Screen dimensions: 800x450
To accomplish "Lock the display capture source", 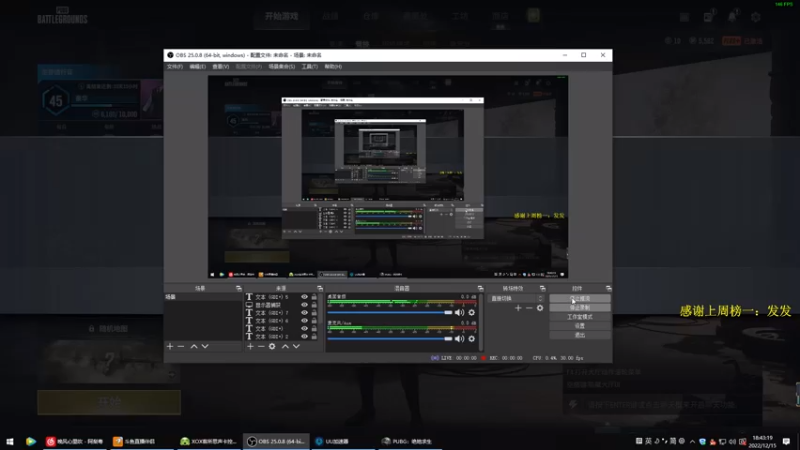I will coord(314,305).
